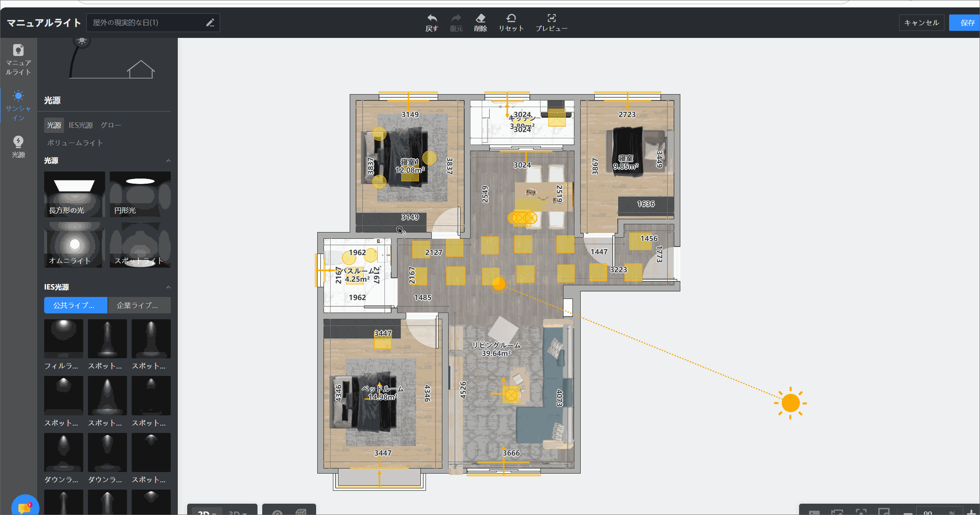Click the pencil icon to rename the scheme

[x=210, y=23]
